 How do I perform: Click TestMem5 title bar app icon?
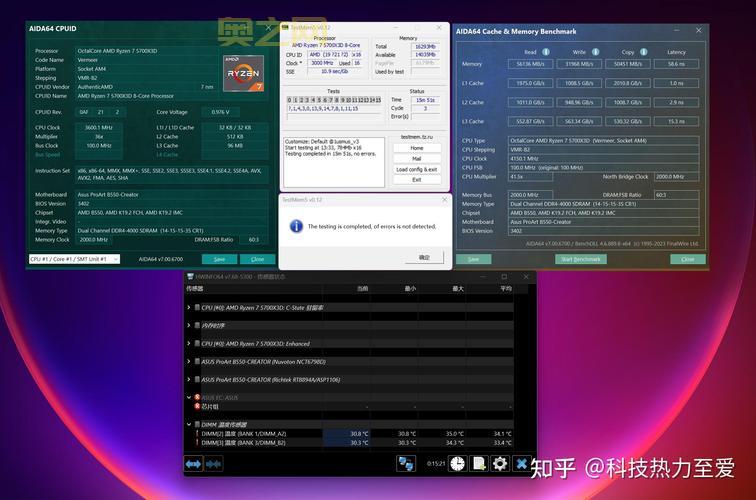[285, 27]
